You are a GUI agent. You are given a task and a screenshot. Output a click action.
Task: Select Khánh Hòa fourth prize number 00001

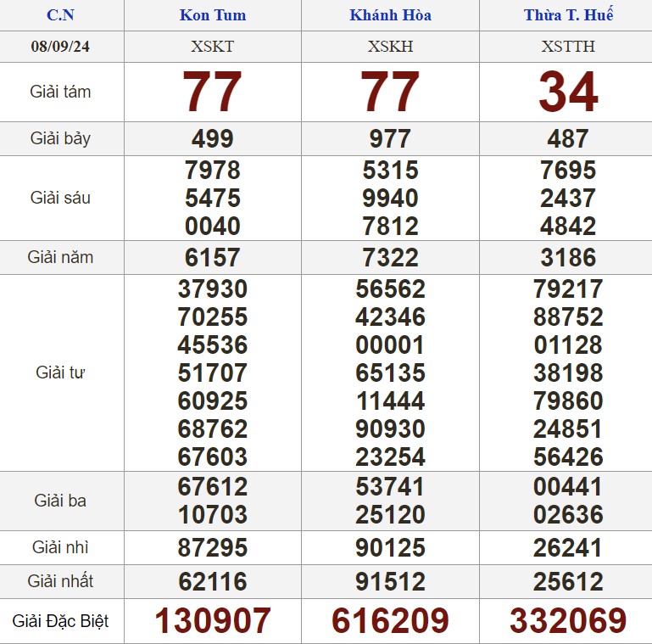click(x=390, y=345)
